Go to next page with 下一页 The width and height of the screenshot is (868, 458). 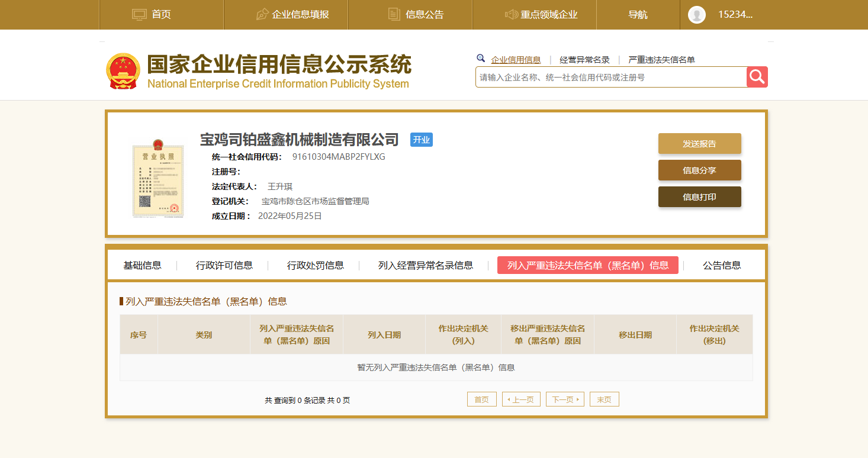coord(565,399)
